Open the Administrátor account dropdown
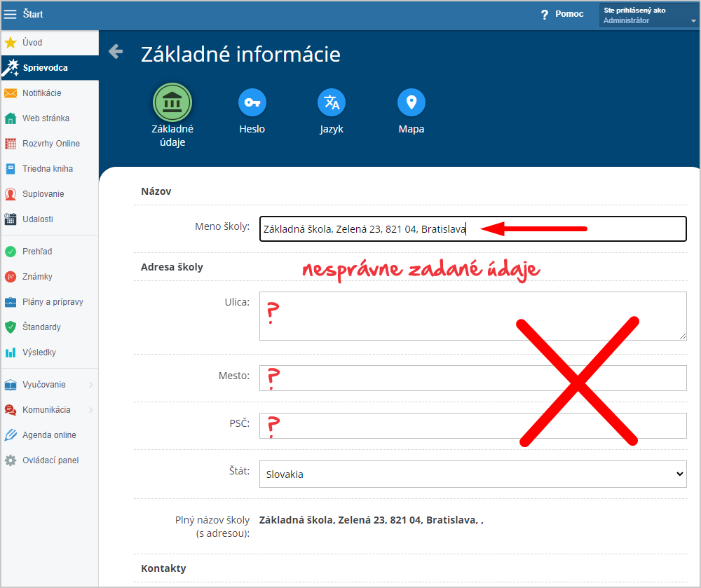The height and width of the screenshot is (588, 701). click(x=649, y=15)
